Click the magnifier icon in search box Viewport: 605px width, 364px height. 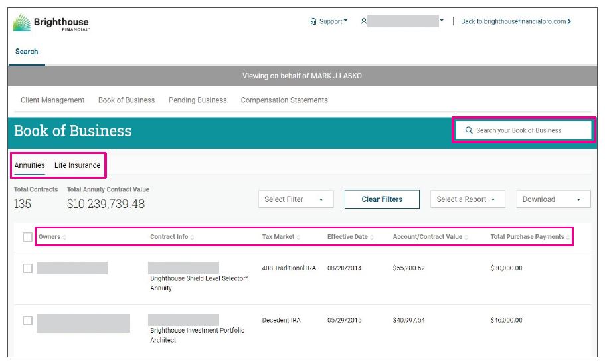(469, 131)
